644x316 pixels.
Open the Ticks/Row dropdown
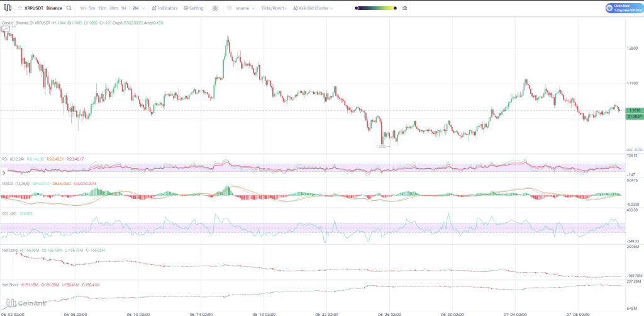click(274, 8)
